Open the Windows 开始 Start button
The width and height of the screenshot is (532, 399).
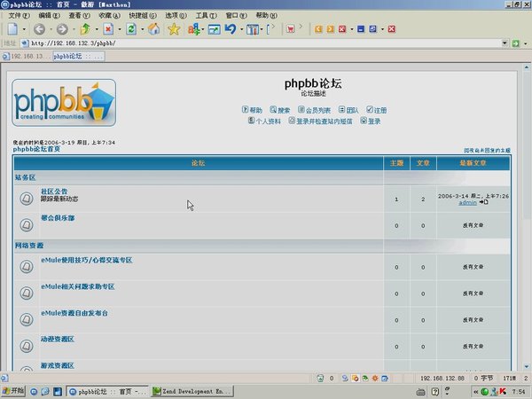pyautogui.click(x=14, y=391)
